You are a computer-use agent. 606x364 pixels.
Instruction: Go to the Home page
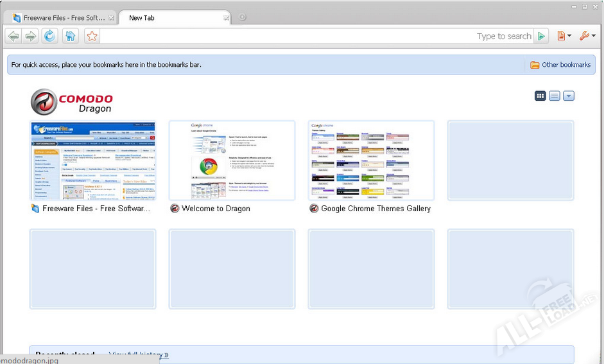71,36
